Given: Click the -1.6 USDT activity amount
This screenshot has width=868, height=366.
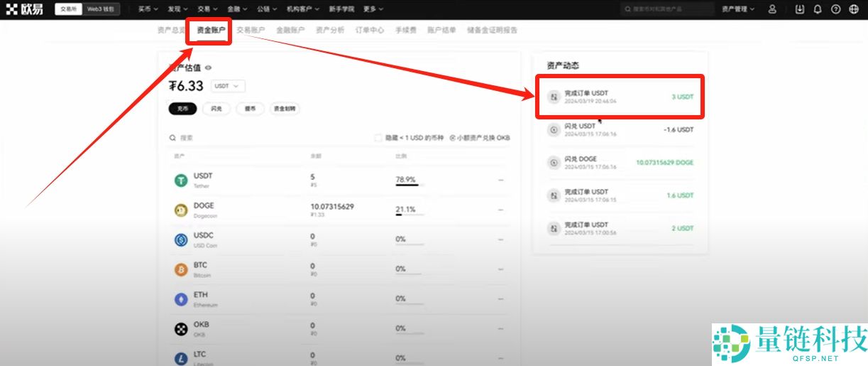Looking at the screenshot, I should [x=678, y=130].
